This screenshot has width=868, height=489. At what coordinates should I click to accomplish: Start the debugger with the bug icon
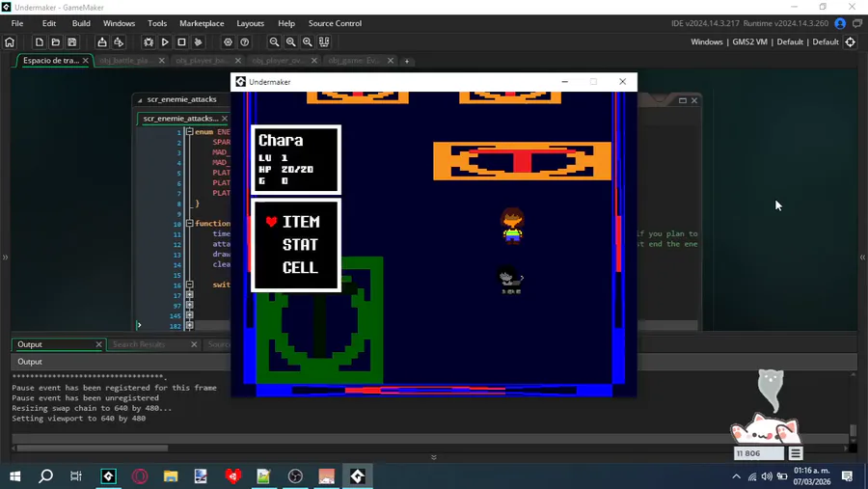pyautogui.click(x=149, y=42)
